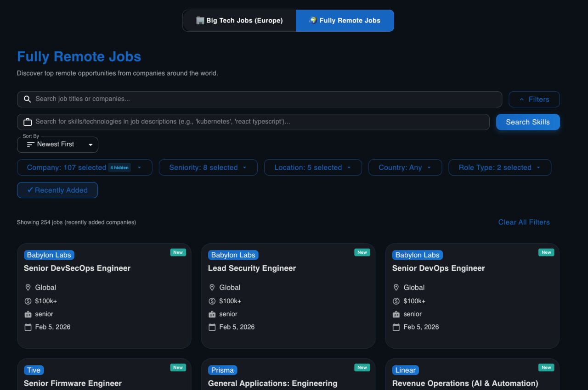The height and width of the screenshot is (390, 588).
Task: Focus the job titles or companies search field
Action: (x=260, y=99)
